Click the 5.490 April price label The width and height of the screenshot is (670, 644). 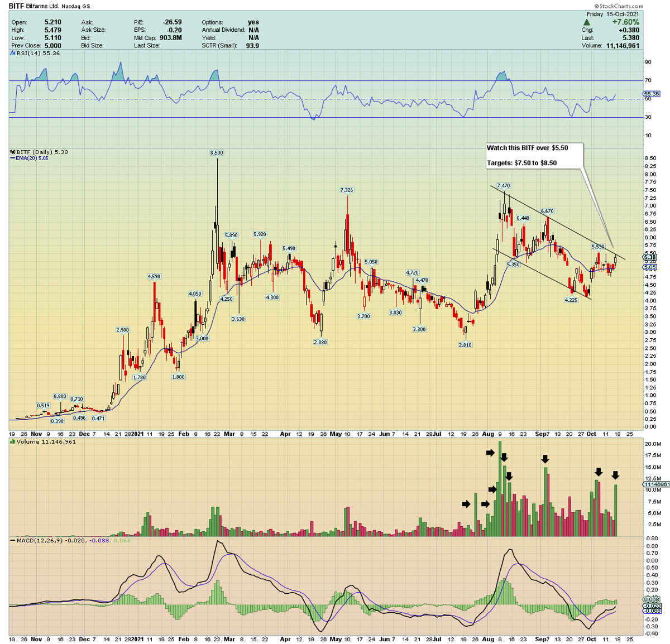pyautogui.click(x=289, y=248)
